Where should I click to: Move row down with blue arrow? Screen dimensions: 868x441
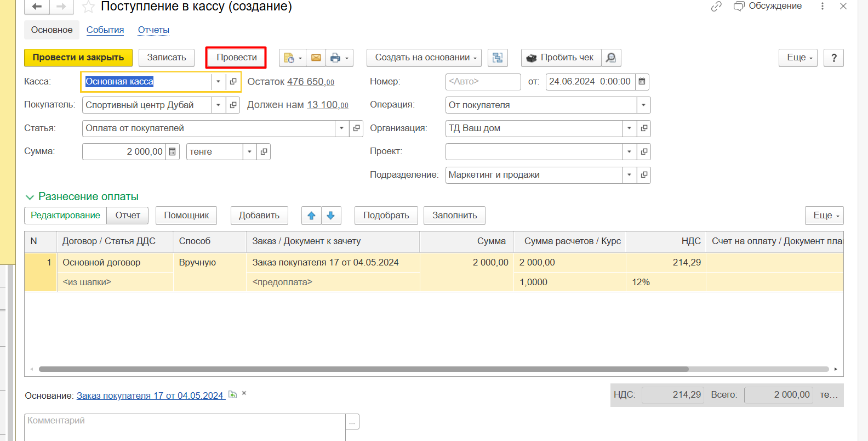[x=331, y=216]
